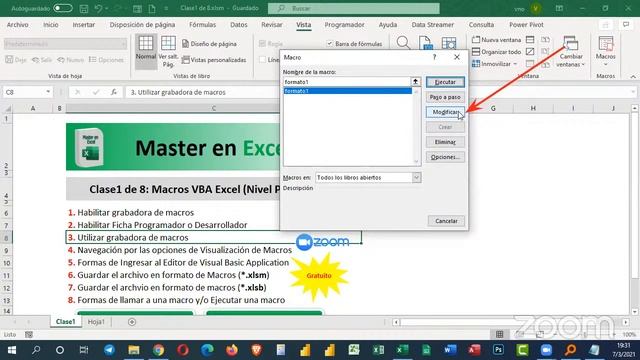Click the Opciones... button

pos(445,157)
